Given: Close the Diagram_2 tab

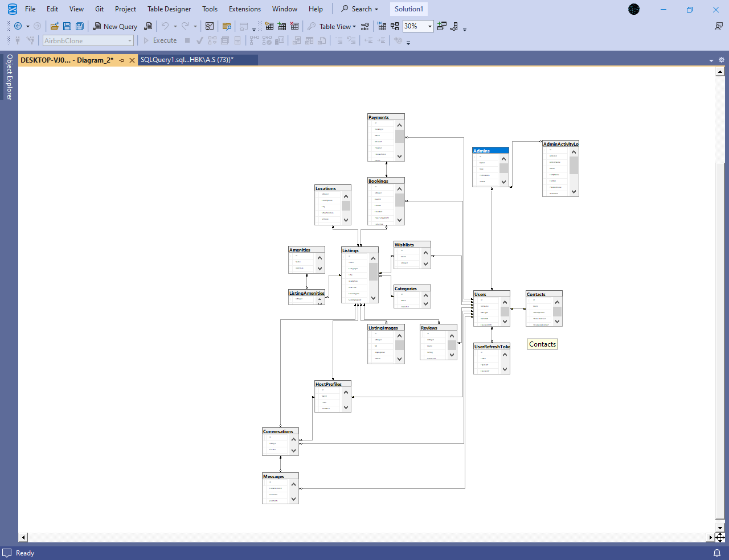Looking at the screenshot, I should [132, 60].
